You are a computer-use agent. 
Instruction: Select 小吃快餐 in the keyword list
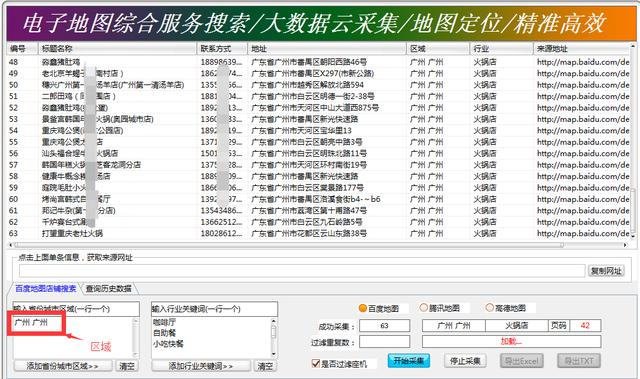[168, 344]
